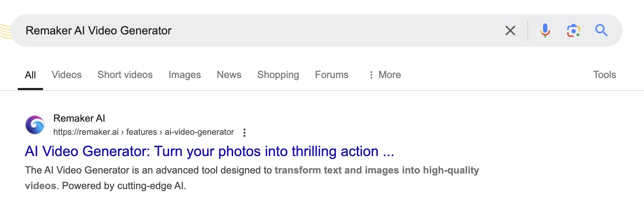Image resolution: width=644 pixels, height=210 pixels.
Task: Open Google Lens image search icon
Action: tap(573, 31)
